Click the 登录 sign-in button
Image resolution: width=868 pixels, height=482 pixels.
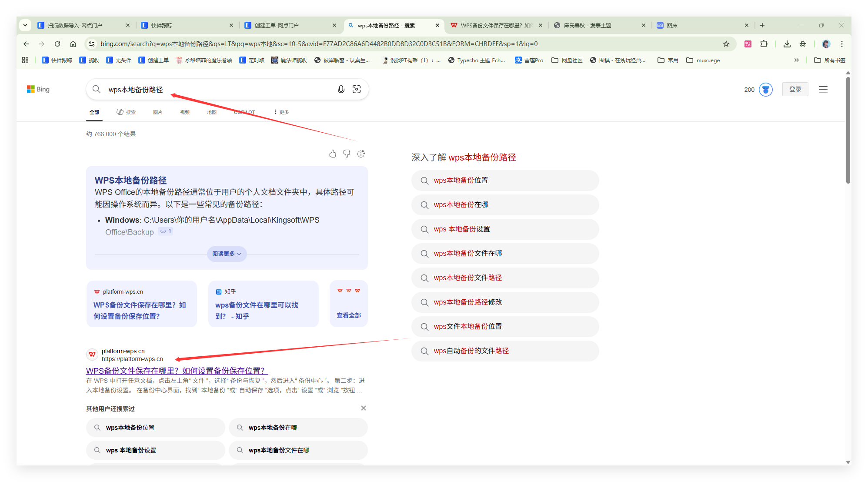pyautogui.click(x=795, y=89)
